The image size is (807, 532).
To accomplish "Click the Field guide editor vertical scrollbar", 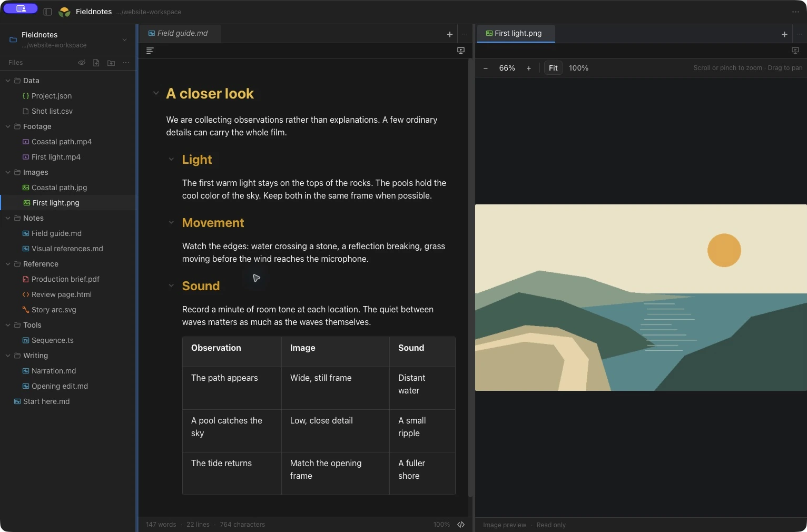I will [x=470, y=277].
